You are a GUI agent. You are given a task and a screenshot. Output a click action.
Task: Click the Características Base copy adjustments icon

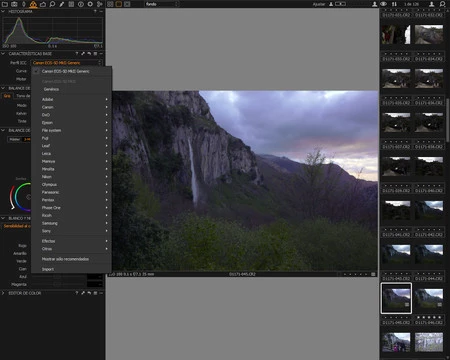click(x=83, y=53)
